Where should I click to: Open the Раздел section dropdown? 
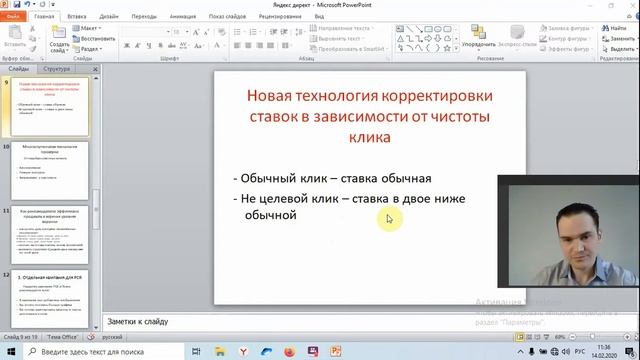tap(88, 49)
